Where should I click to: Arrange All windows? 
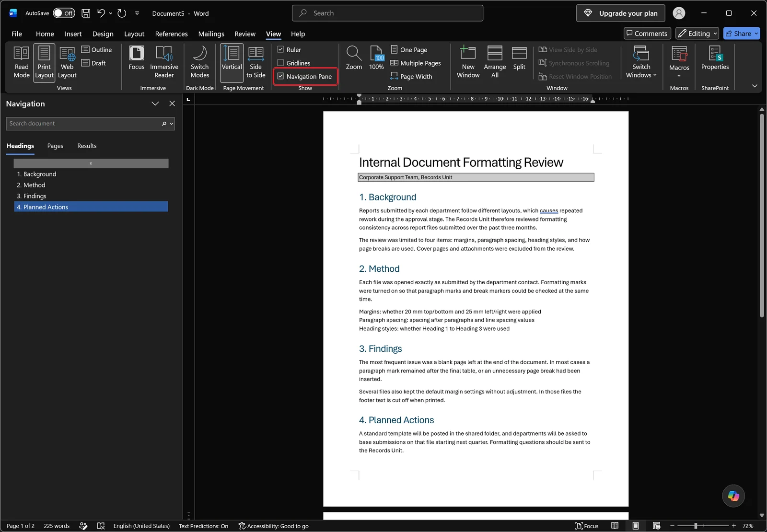[x=495, y=62]
